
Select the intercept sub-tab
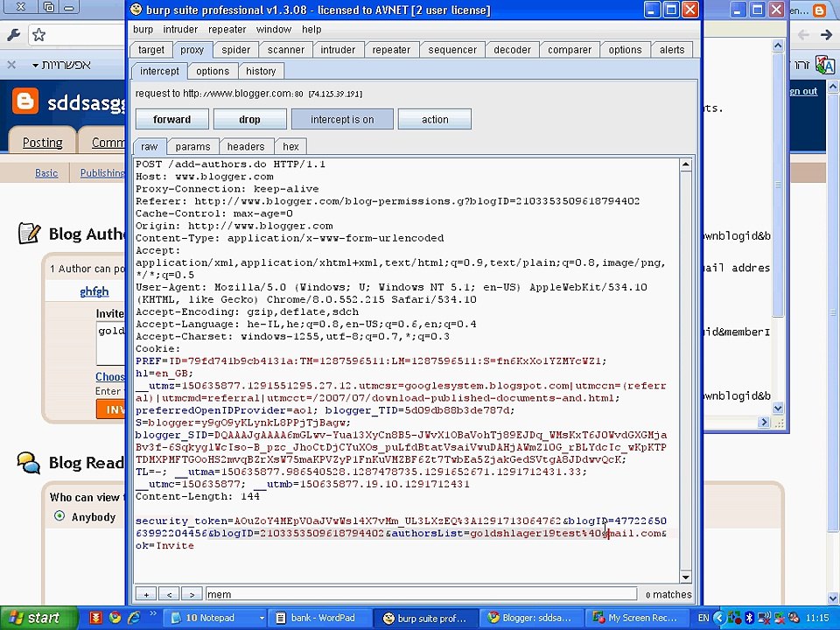[159, 71]
